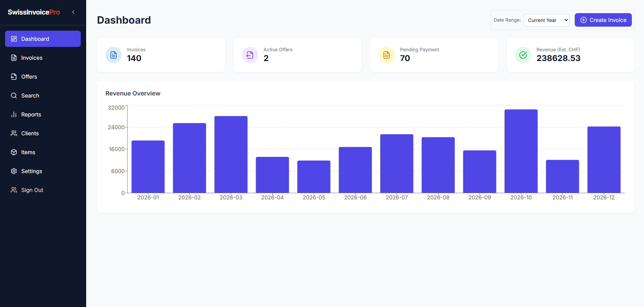Screen dimensions: 644x307
Task: Select the 2026-12 revenue bar
Action: (604, 160)
